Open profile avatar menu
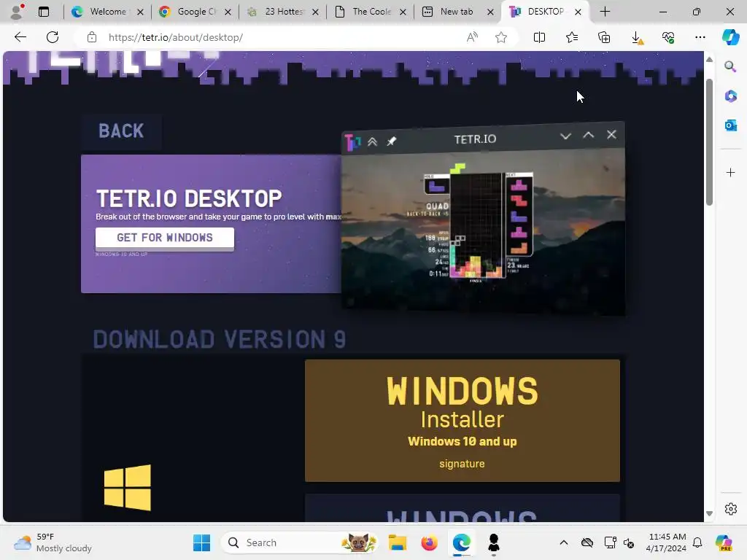 pos(18,12)
